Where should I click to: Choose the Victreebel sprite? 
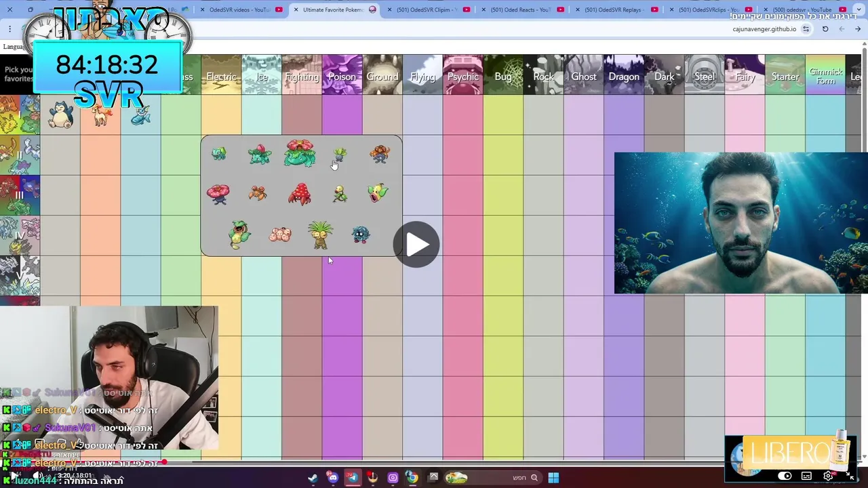click(x=239, y=234)
